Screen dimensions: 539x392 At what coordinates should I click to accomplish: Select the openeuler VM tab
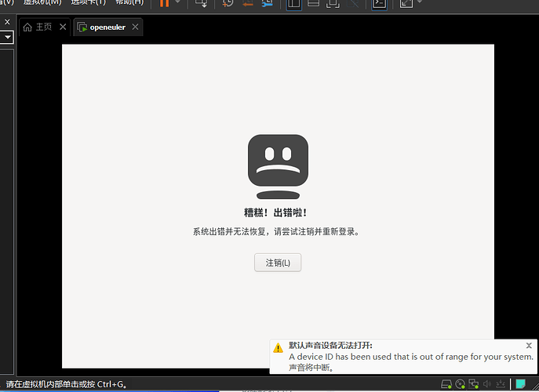pos(107,27)
